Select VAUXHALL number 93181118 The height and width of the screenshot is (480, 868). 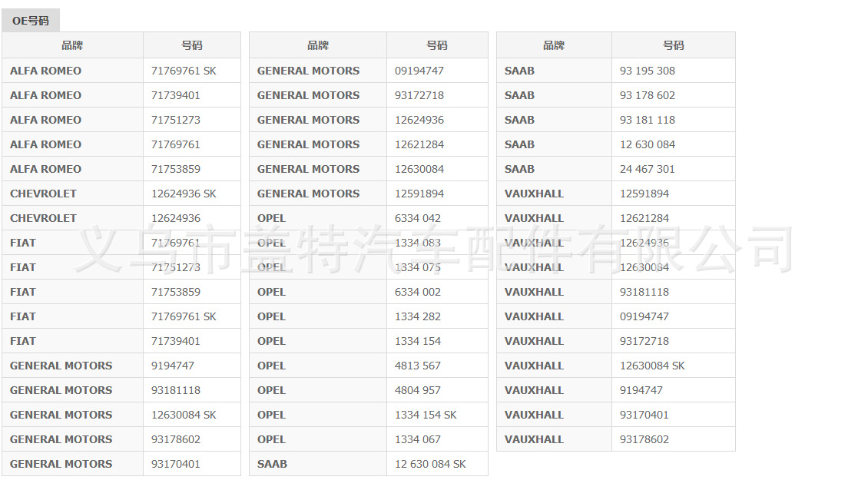click(x=644, y=292)
